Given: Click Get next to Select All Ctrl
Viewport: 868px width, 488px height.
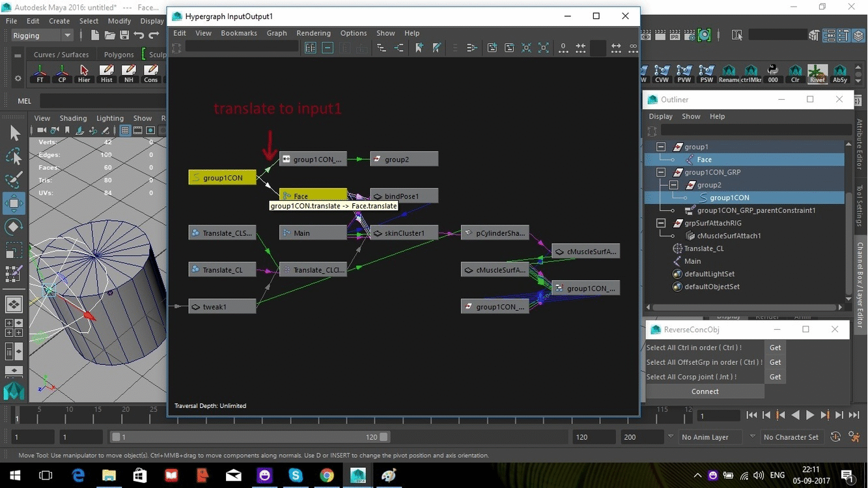Looking at the screenshot, I should coord(774,347).
